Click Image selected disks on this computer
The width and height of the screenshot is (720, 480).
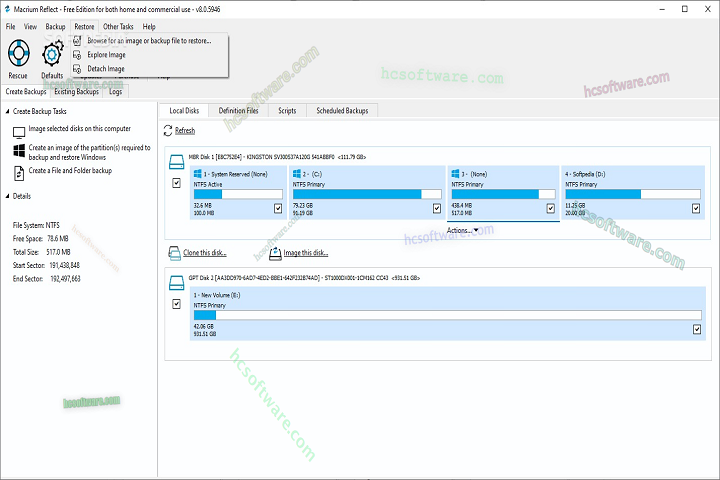(79, 129)
